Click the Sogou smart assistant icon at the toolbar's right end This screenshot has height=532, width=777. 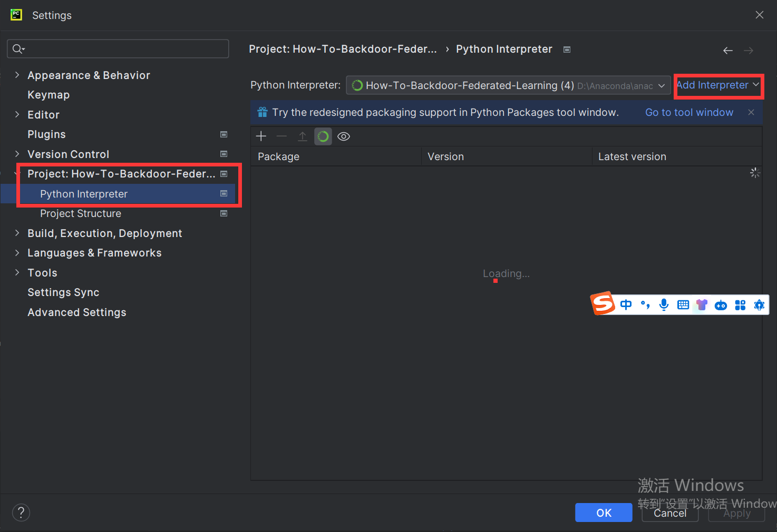pyautogui.click(x=759, y=305)
